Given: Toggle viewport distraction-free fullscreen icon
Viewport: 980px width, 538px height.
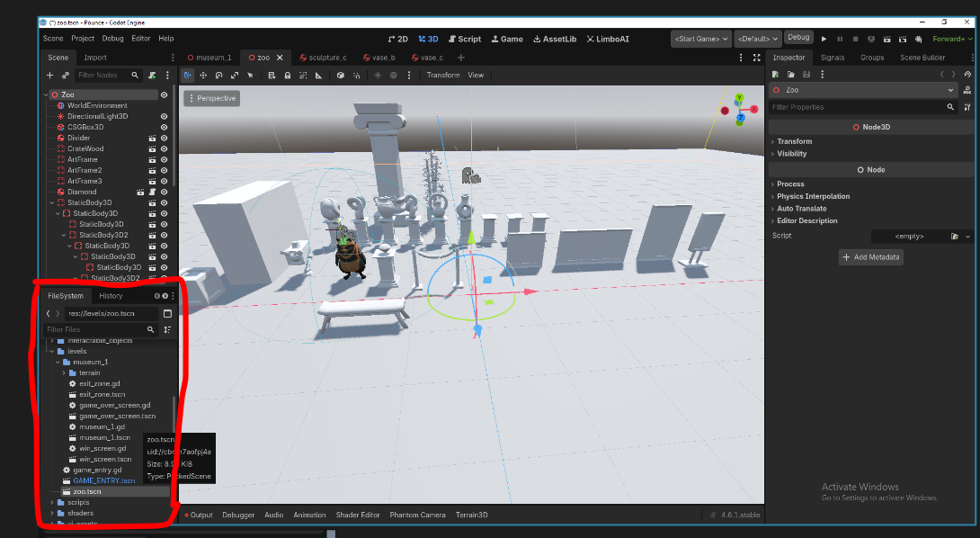Looking at the screenshot, I should coord(756,58).
